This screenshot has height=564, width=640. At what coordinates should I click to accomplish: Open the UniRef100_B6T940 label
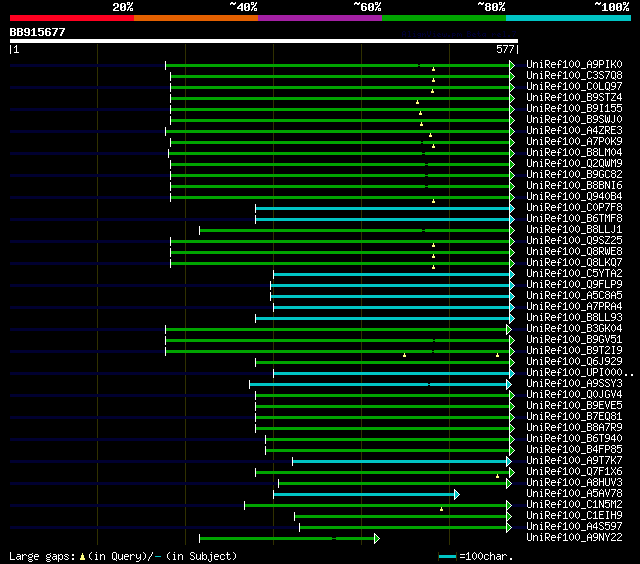pyautogui.click(x=574, y=439)
